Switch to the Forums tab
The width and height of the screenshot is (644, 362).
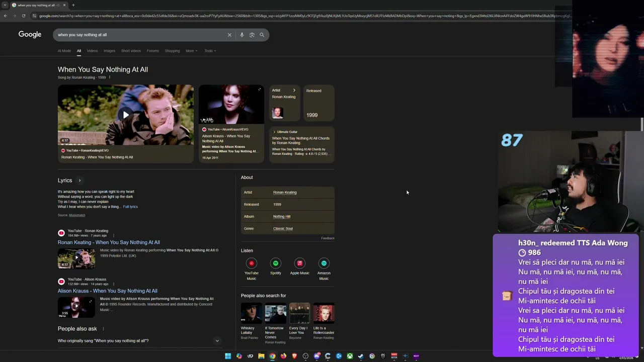(152, 51)
